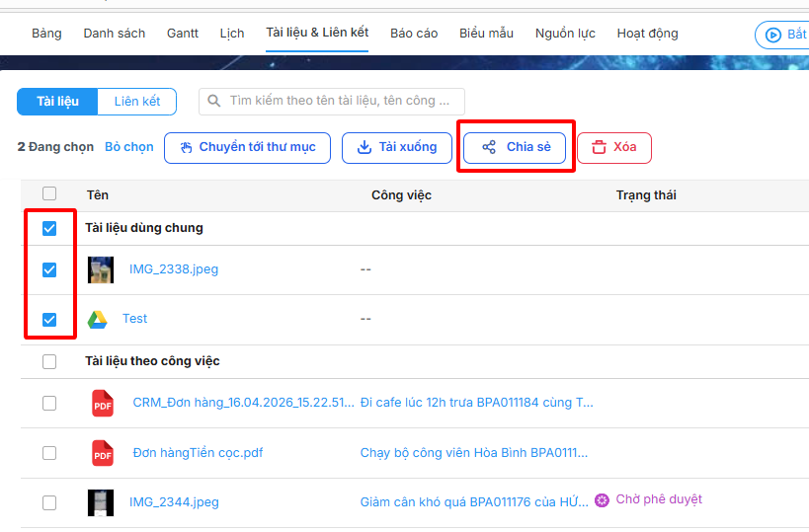Viewport: 809px width, 532px height.
Task: Go to the Biểu mẫu tab
Action: (x=486, y=34)
